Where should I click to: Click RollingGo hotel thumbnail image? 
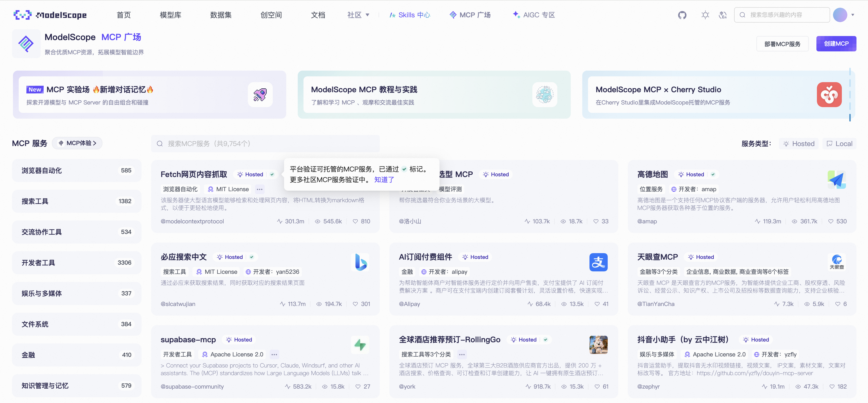point(598,345)
